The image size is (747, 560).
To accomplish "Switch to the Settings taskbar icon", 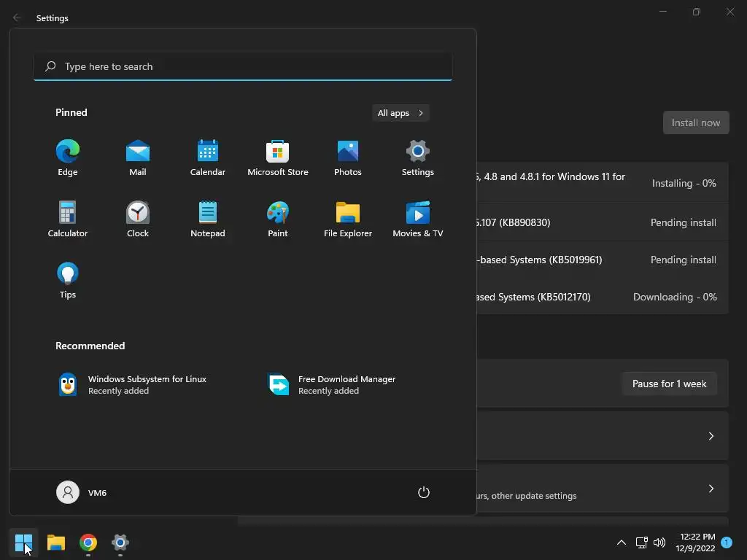I will tap(120, 542).
